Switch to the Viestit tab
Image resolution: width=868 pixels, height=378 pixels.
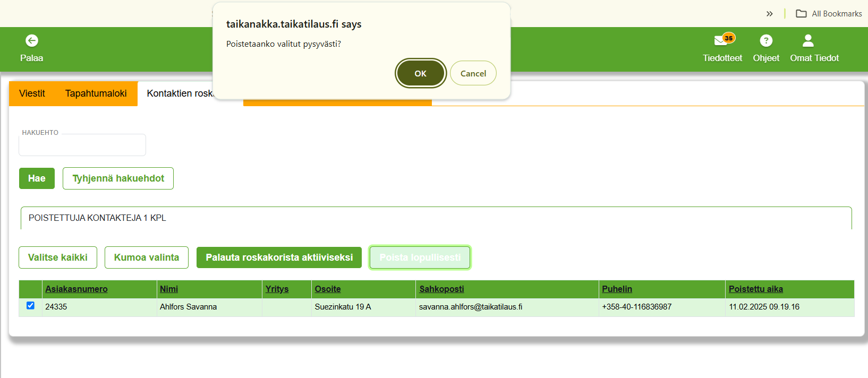point(32,93)
